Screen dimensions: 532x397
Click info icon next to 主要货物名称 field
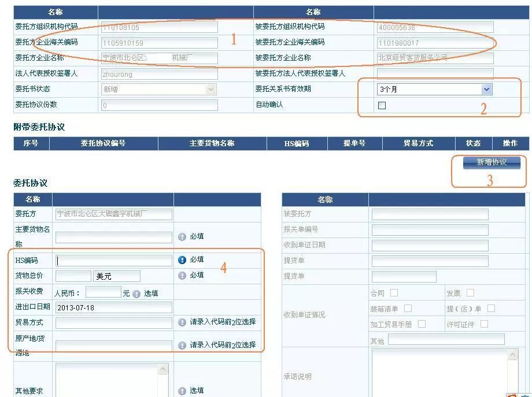(x=180, y=235)
